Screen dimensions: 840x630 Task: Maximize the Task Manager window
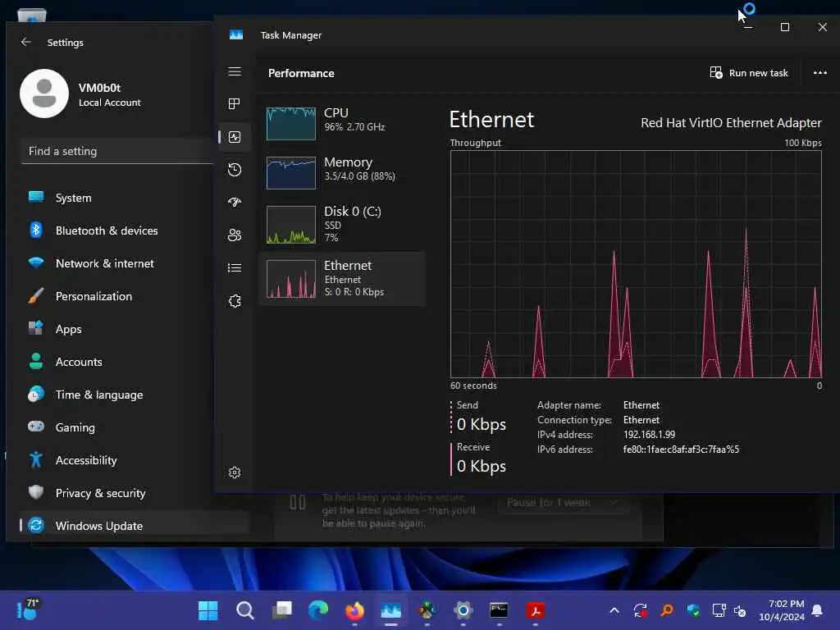pyautogui.click(x=785, y=27)
